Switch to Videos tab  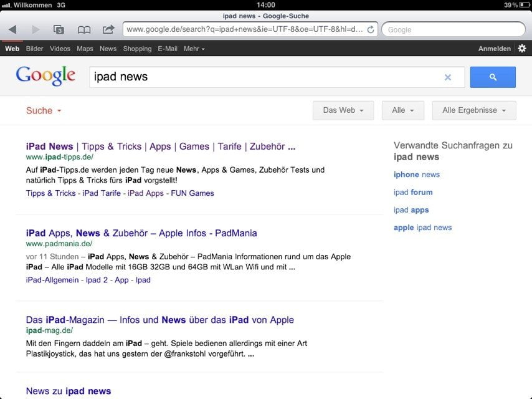[x=60, y=49]
